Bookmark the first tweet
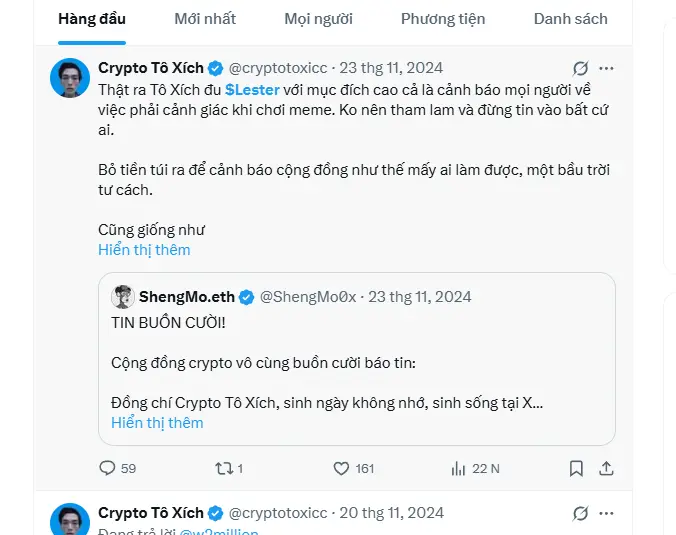Screen dimensions: 676x535 [x=576, y=468]
